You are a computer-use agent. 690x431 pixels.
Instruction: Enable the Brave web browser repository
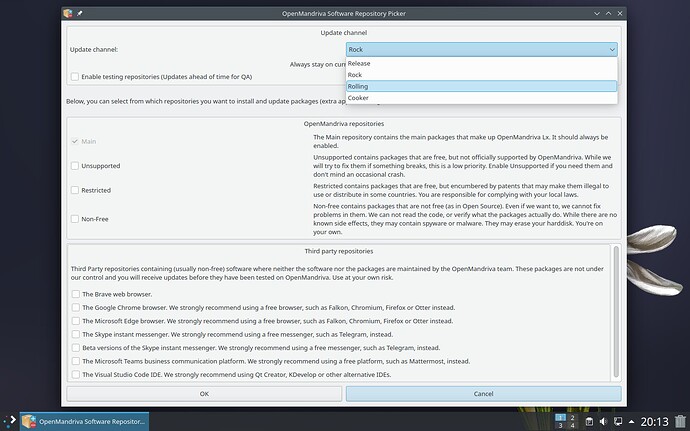(x=76, y=294)
